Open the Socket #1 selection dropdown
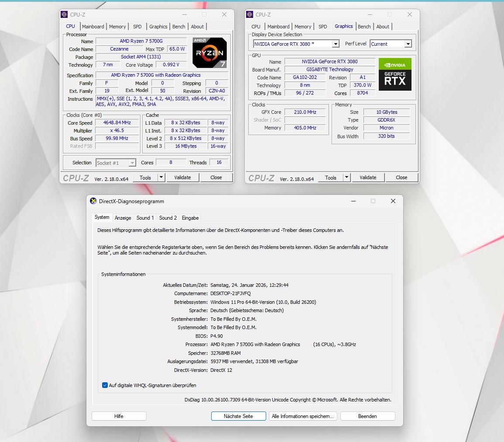Screen dimensions: 504x442 tap(132, 163)
